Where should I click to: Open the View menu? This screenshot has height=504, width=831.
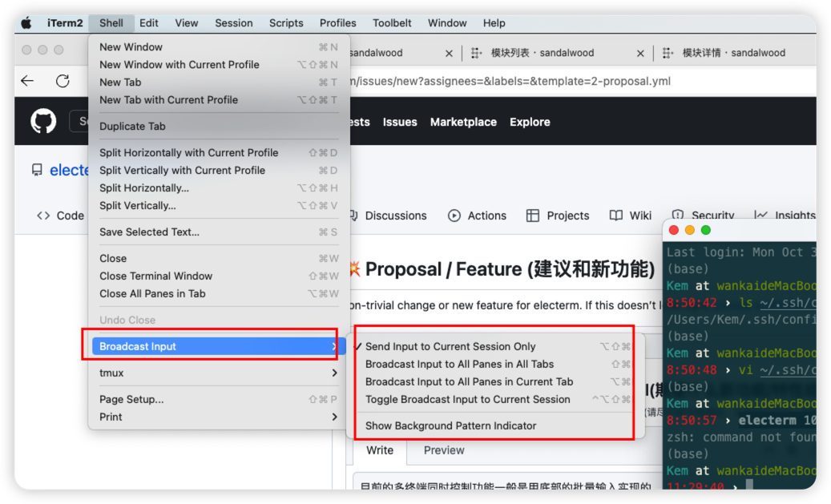tap(187, 22)
